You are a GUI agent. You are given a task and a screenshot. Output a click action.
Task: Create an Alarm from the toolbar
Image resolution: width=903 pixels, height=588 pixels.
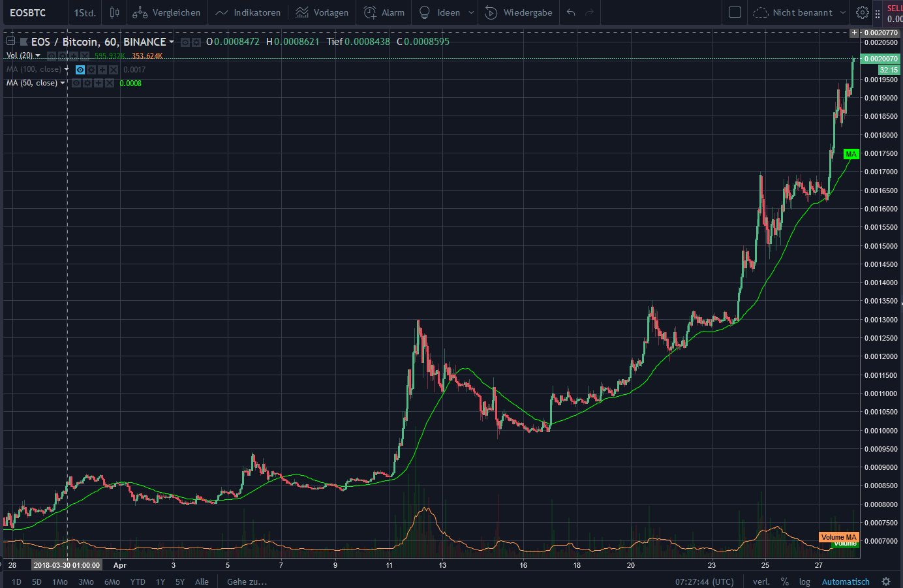click(384, 12)
